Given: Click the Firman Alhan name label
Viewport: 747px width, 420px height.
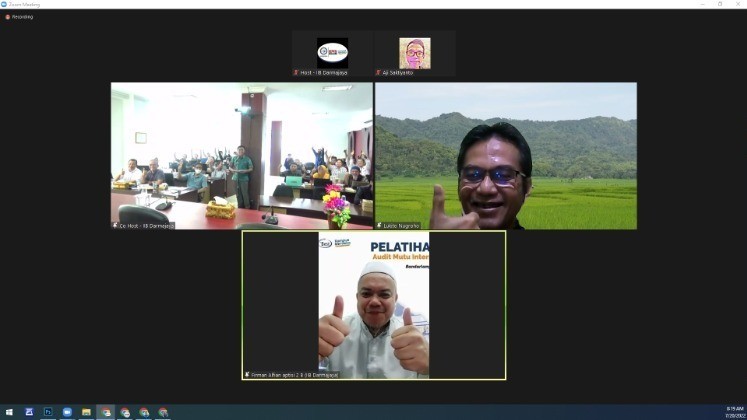Looking at the screenshot, I should [294, 375].
